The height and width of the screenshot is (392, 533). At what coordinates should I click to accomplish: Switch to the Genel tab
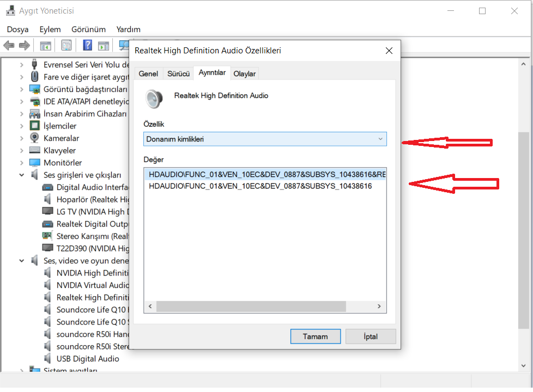148,73
